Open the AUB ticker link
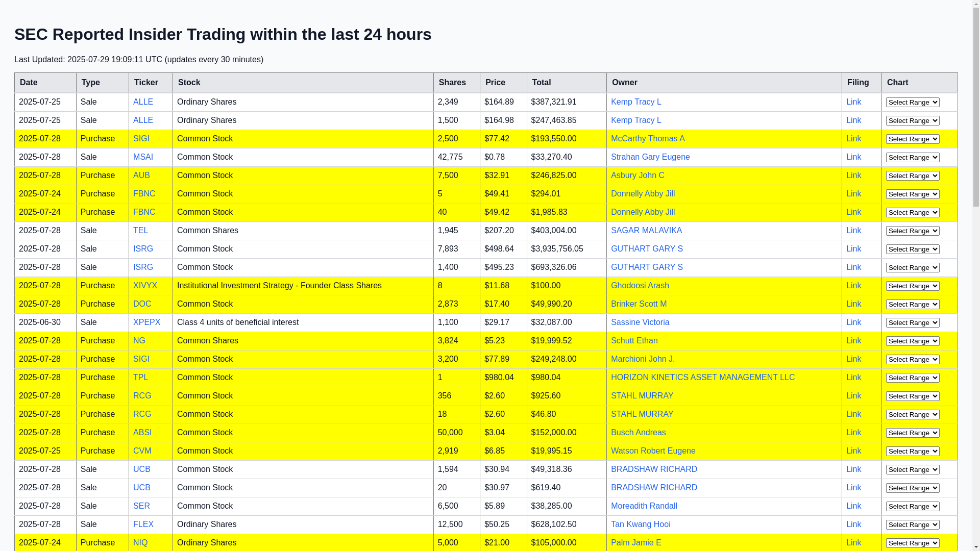The image size is (980, 551). point(141,176)
